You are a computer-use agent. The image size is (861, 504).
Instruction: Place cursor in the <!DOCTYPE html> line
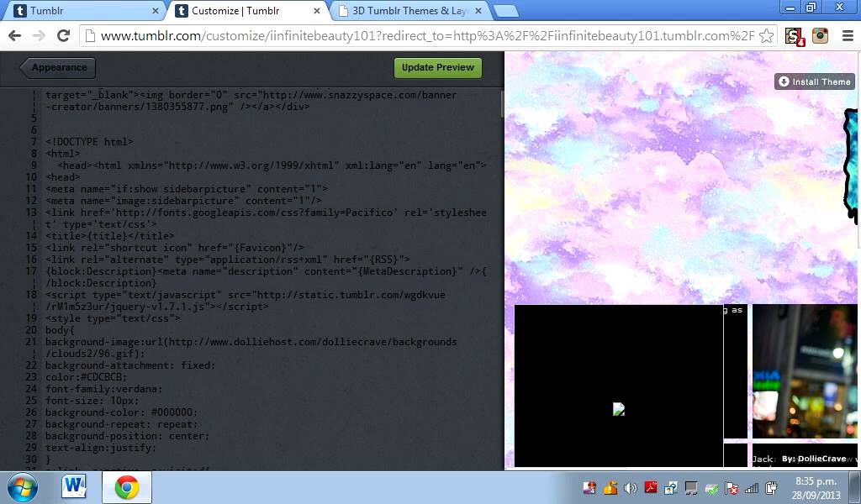89,142
